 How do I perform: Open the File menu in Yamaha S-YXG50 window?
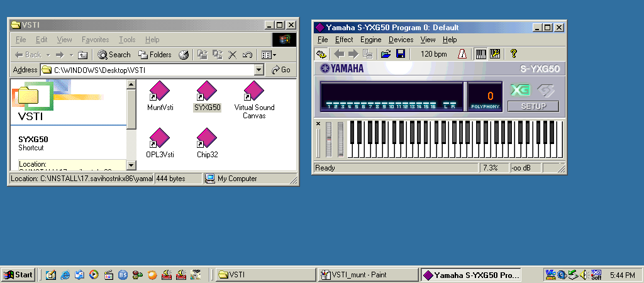(323, 40)
